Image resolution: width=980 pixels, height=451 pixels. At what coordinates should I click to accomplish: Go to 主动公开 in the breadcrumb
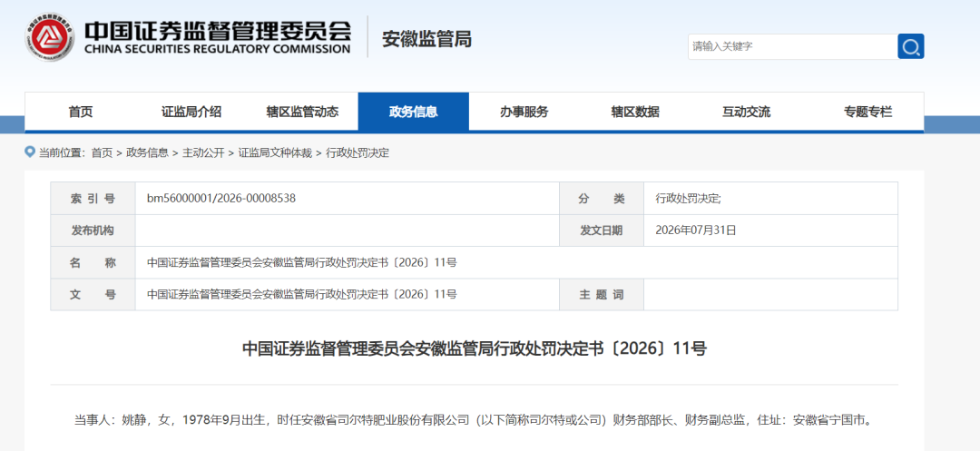(x=203, y=152)
